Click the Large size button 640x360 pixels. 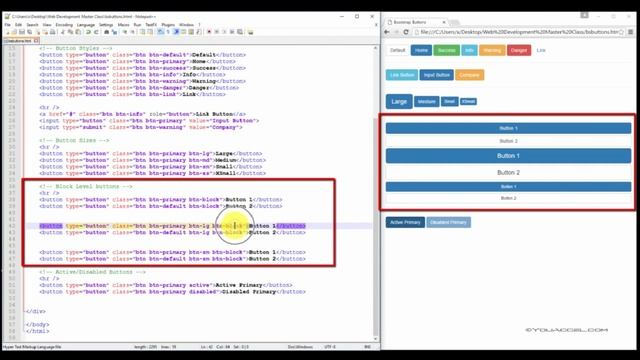399,102
